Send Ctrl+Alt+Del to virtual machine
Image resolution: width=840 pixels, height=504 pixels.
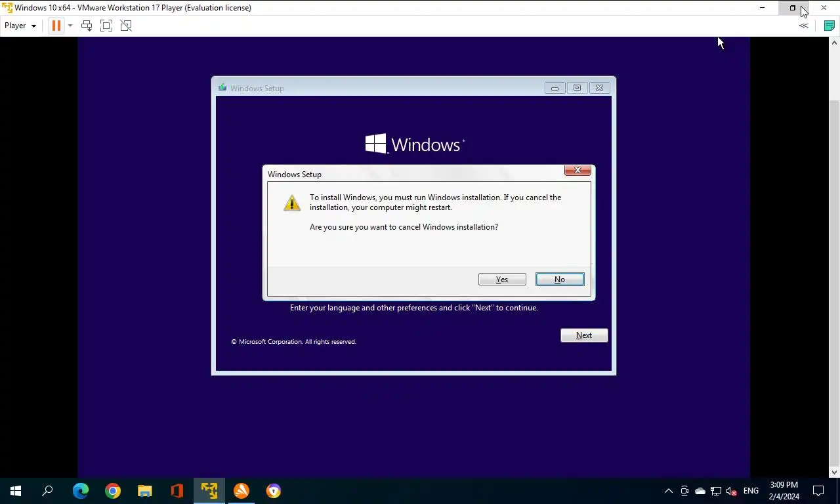[87, 26]
